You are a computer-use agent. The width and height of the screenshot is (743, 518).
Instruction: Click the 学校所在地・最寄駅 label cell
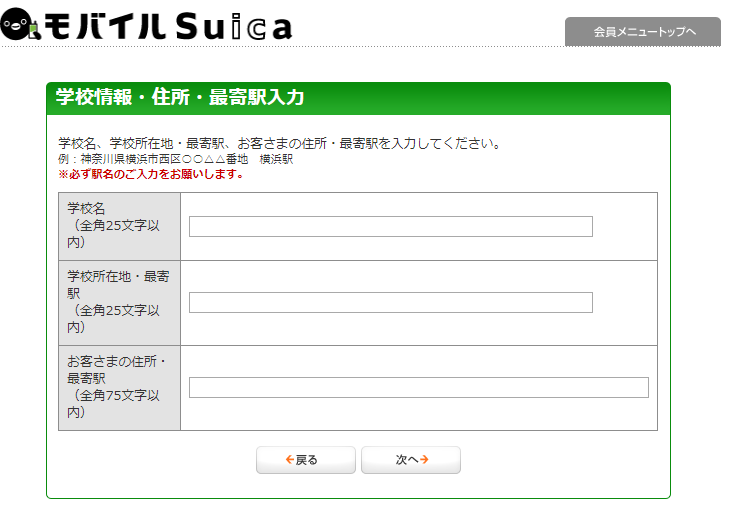[x=119, y=303]
